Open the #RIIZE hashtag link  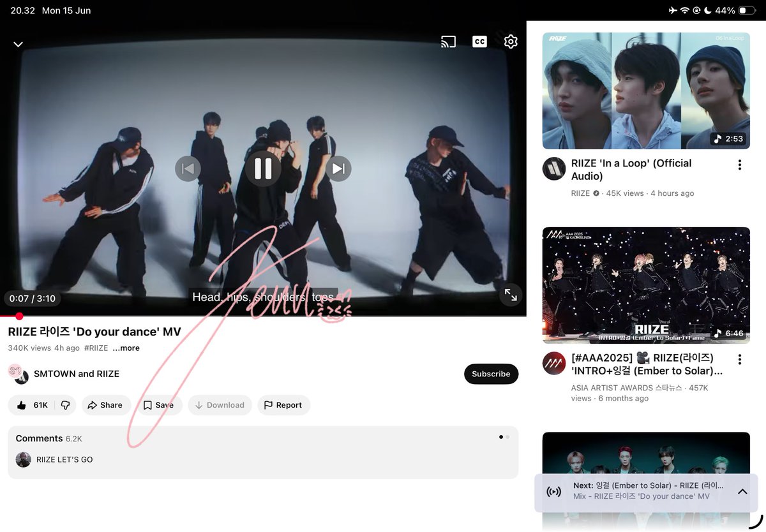[96, 348]
